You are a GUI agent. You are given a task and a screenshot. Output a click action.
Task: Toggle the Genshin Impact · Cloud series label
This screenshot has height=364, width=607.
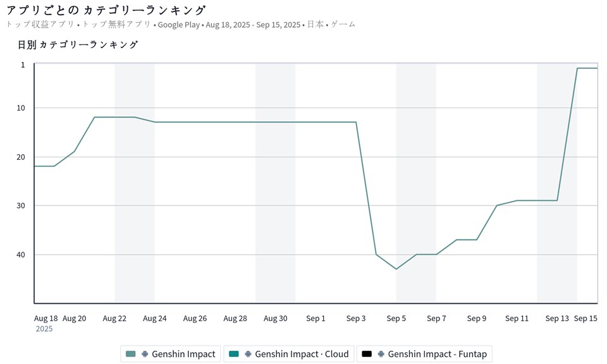(x=302, y=354)
